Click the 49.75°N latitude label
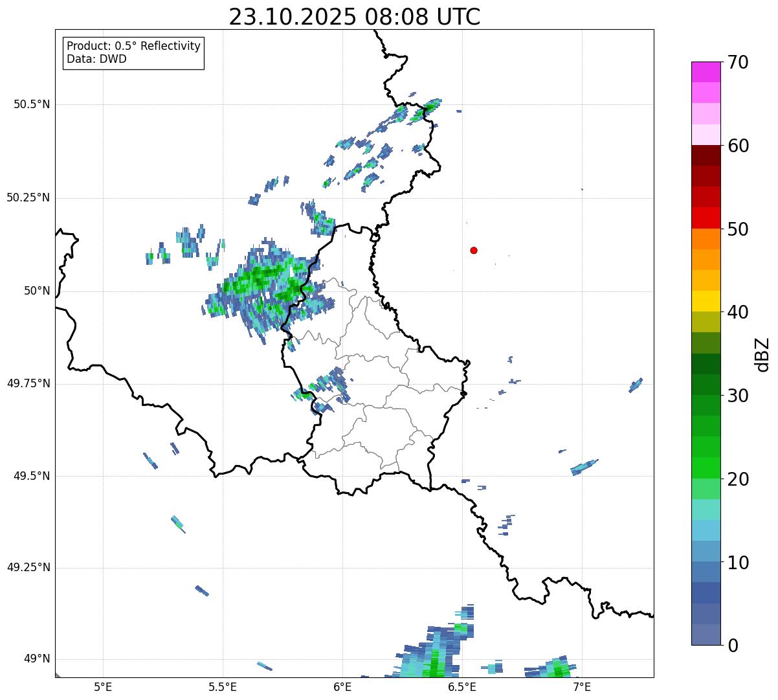Screen dimensions: 778x700 tap(28, 383)
